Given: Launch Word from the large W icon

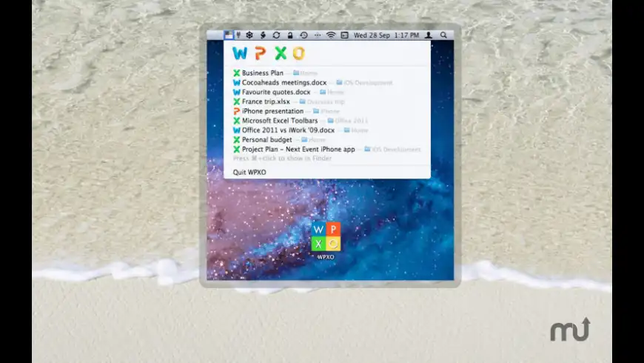Looking at the screenshot, I should click(240, 53).
